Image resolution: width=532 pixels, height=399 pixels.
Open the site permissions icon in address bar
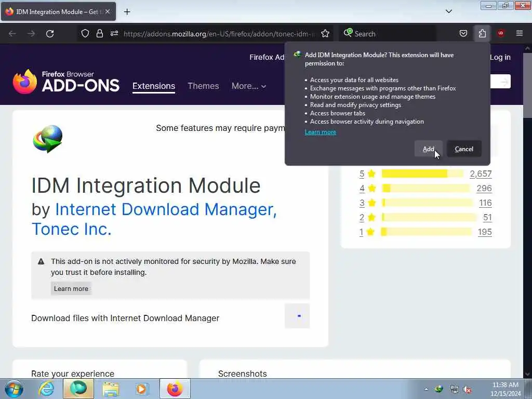click(114, 34)
